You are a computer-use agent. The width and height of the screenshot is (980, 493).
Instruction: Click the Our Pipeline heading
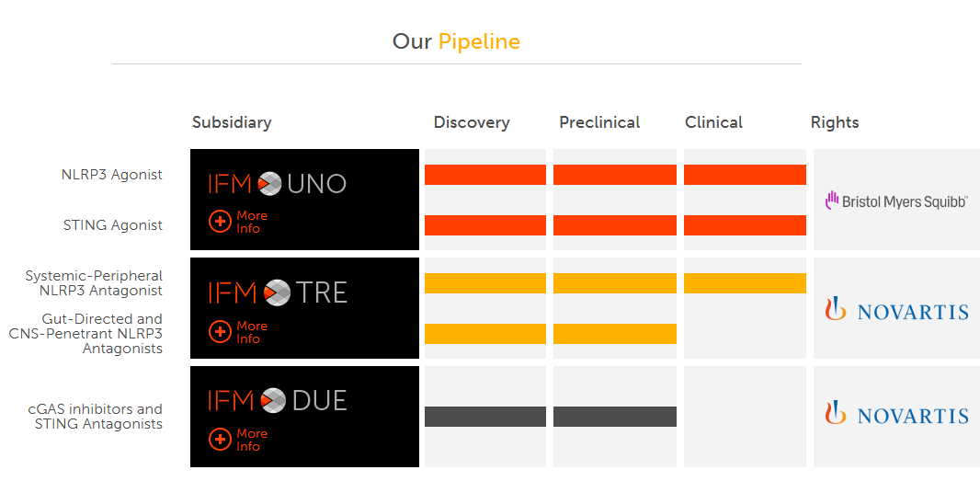click(x=456, y=41)
